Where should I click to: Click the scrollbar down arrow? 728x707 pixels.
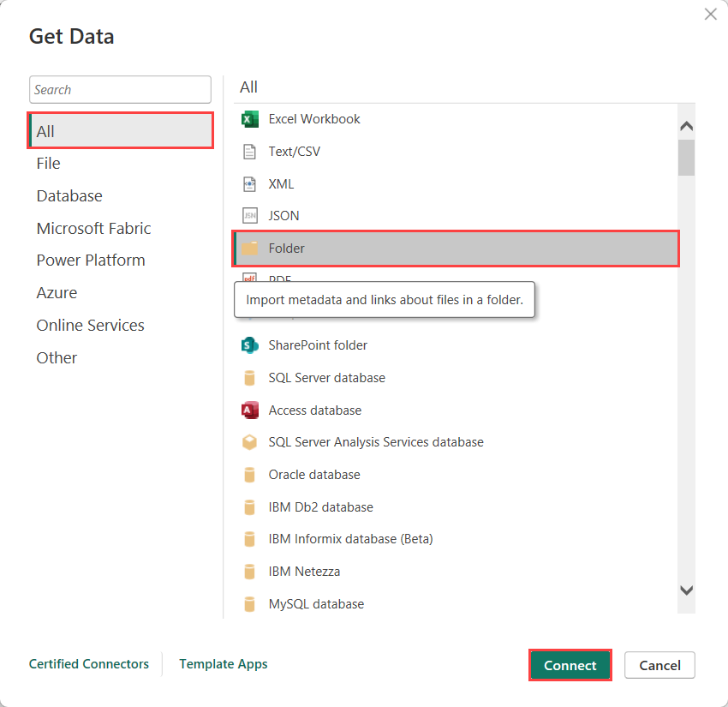(686, 590)
